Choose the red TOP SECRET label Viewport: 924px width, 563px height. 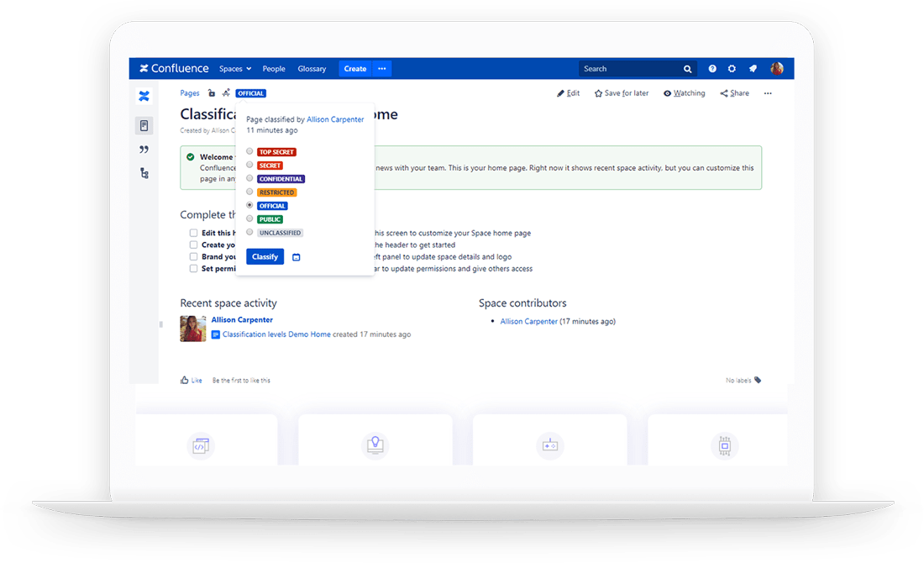click(x=276, y=152)
